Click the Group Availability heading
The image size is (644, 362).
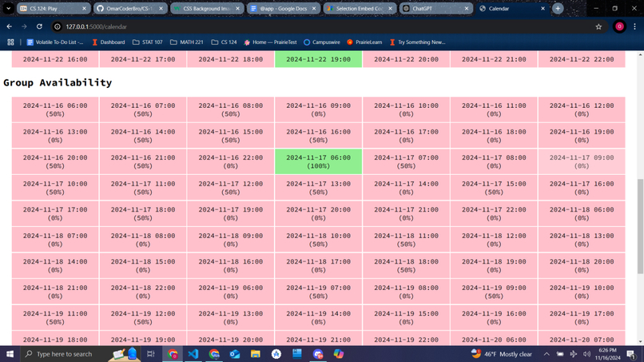pyautogui.click(x=58, y=82)
